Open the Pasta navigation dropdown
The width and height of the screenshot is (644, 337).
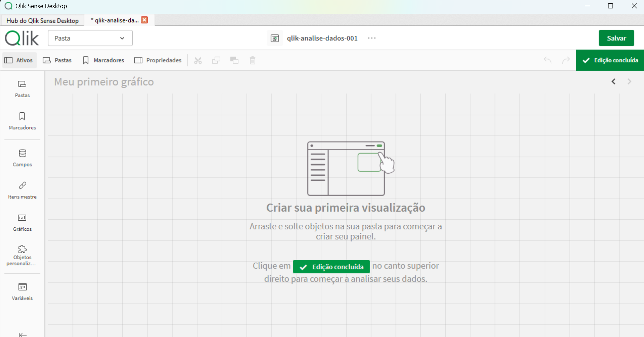(90, 38)
